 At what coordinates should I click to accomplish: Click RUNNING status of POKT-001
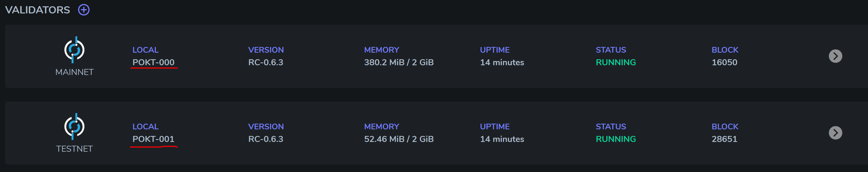pyautogui.click(x=616, y=139)
